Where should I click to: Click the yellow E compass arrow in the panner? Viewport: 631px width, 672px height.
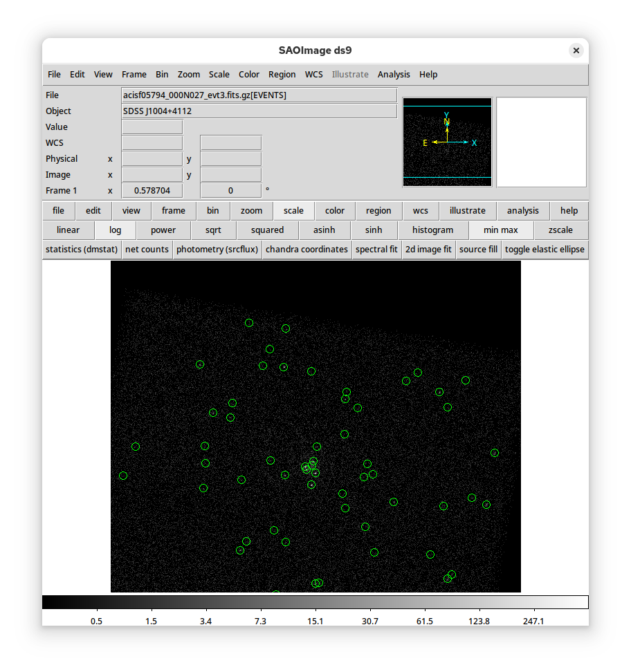[435, 142]
